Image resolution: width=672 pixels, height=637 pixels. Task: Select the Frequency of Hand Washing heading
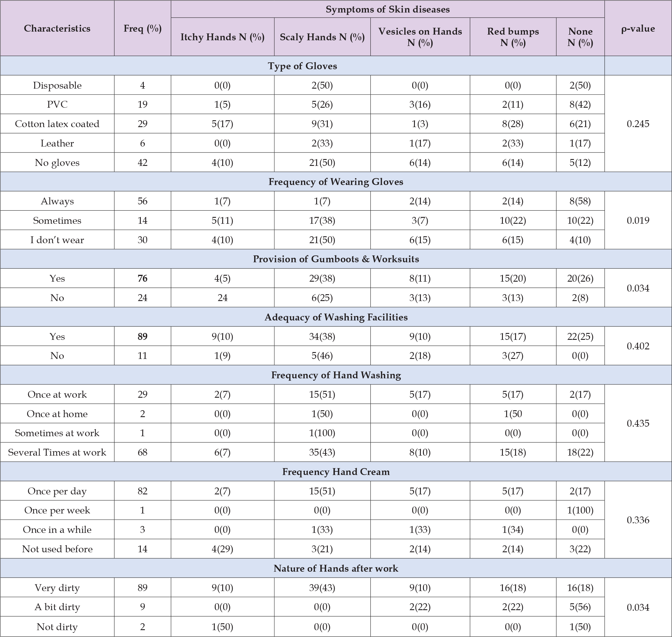[x=336, y=375]
